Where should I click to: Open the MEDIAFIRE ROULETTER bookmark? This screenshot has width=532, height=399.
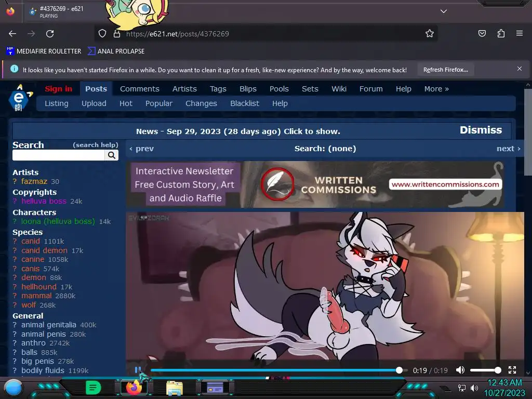click(x=44, y=51)
